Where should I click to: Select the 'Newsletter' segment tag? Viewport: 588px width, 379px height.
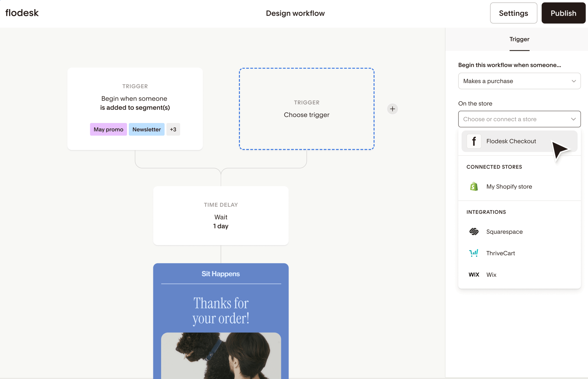(147, 129)
